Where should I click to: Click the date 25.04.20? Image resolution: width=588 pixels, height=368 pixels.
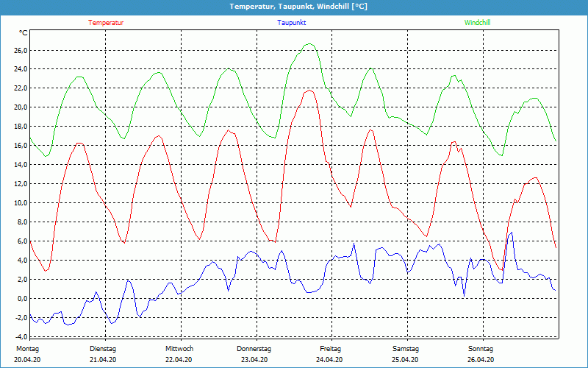[x=405, y=360]
